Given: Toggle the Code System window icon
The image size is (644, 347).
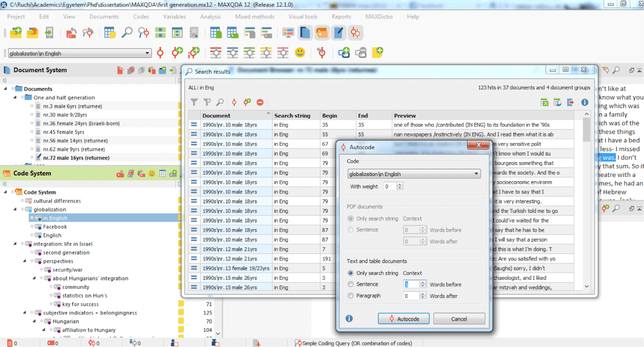Looking at the screenshot, I should [x=322, y=33].
